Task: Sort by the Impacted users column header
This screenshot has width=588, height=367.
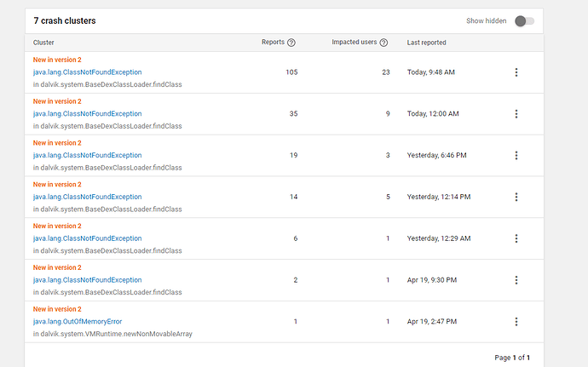Action: pos(355,43)
